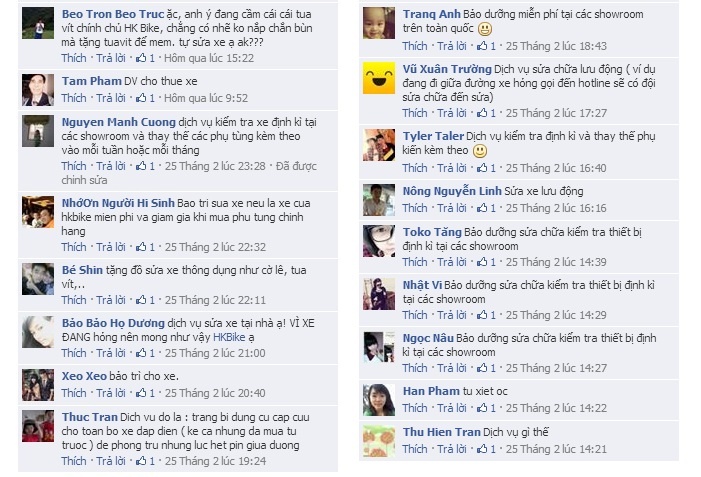Click Thích under Beo Tron Beo Truc's comment
The image size is (701, 477).
pyautogui.click(x=74, y=58)
